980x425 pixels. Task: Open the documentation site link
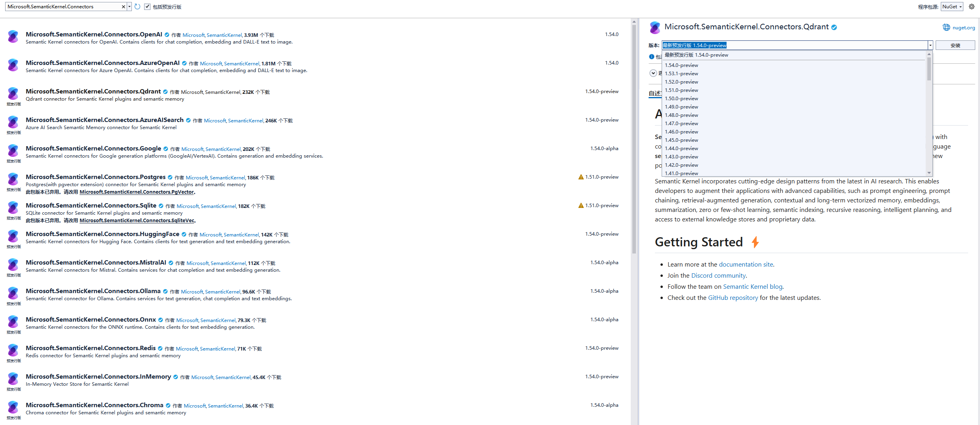click(x=746, y=265)
